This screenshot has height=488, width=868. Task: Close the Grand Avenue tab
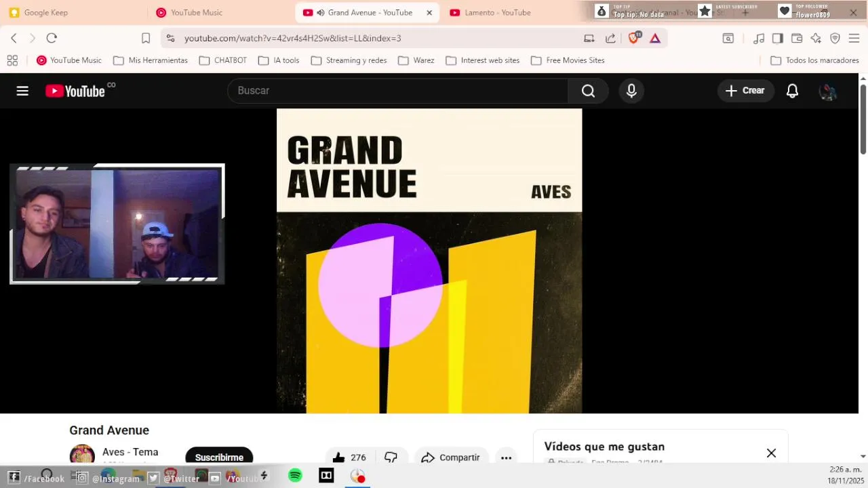click(429, 13)
